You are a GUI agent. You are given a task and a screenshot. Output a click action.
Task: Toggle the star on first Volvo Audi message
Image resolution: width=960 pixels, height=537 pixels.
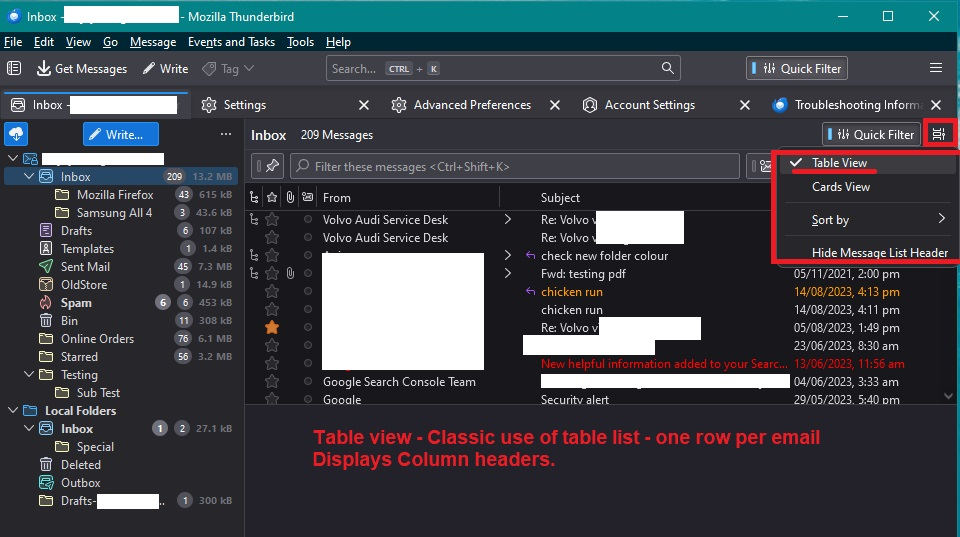point(272,220)
